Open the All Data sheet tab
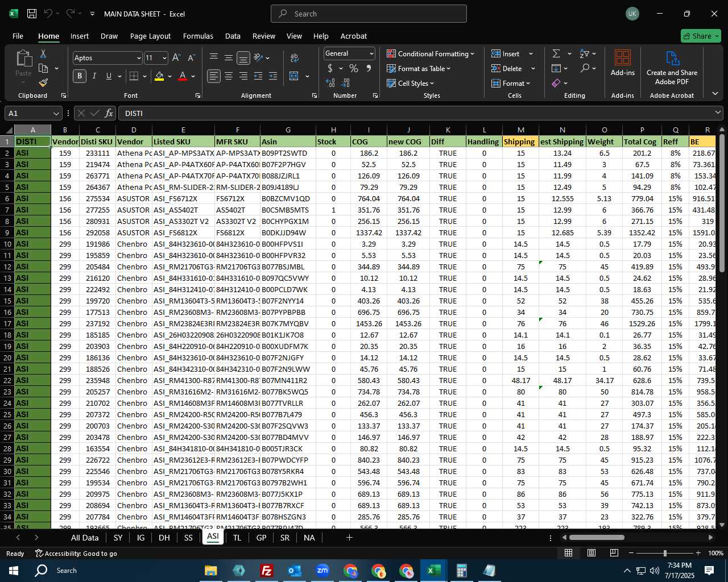Screen dimensions: 728x582 (x=85, y=538)
